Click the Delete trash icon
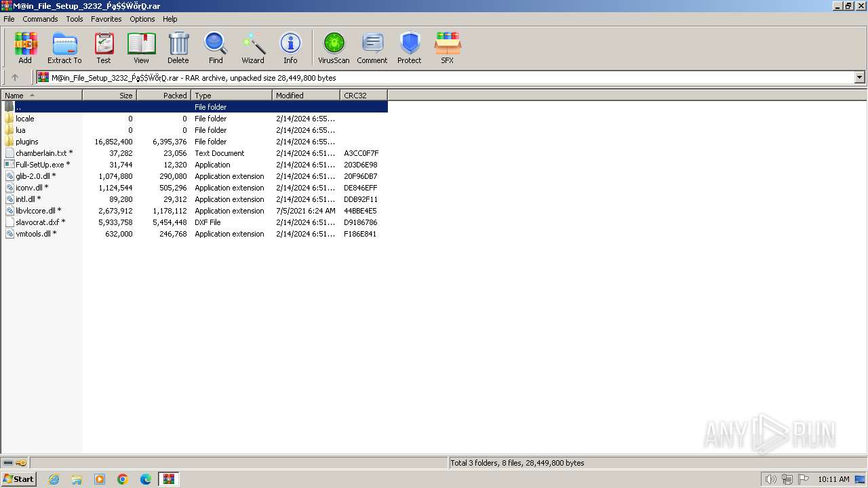The height and width of the screenshot is (488, 868). (178, 48)
